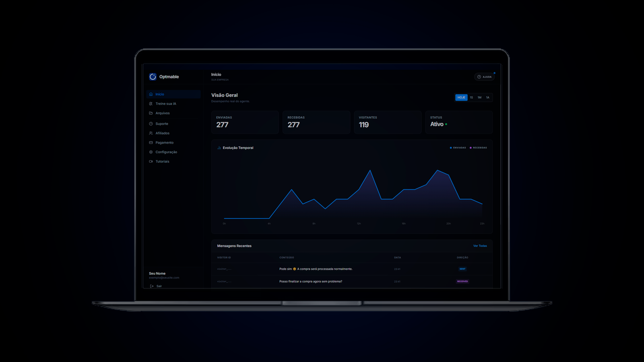Image resolution: width=644 pixels, height=362 pixels.
Task: Select the Início home icon in sidebar
Action: pyautogui.click(x=151, y=94)
